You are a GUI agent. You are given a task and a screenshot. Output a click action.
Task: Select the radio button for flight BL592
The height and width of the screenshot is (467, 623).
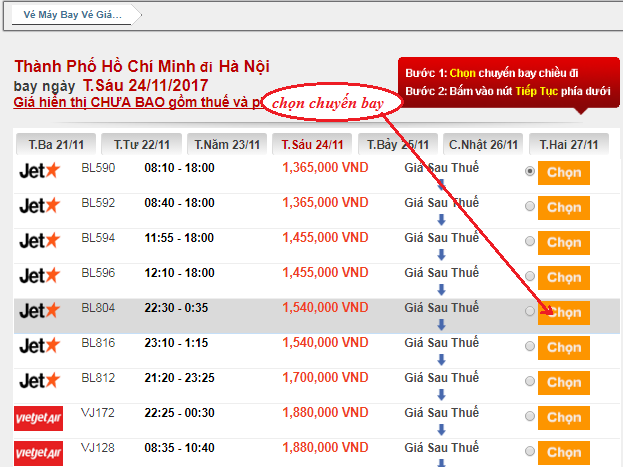click(x=530, y=207)
